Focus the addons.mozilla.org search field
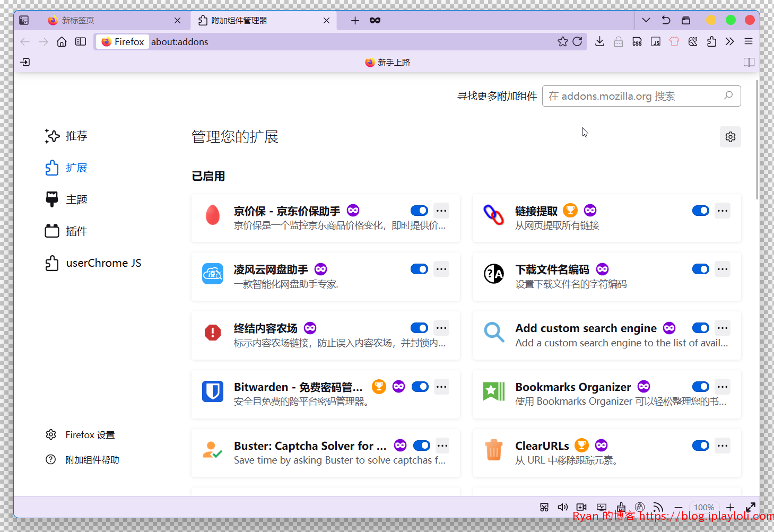Screen dimensions: 774x532 point(641,96)
